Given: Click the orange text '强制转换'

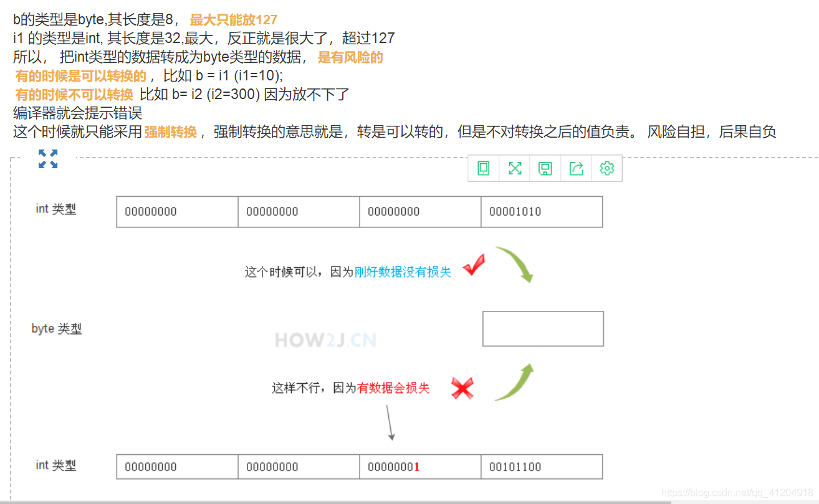Looking at the screenshot, I should coord(171,132).
